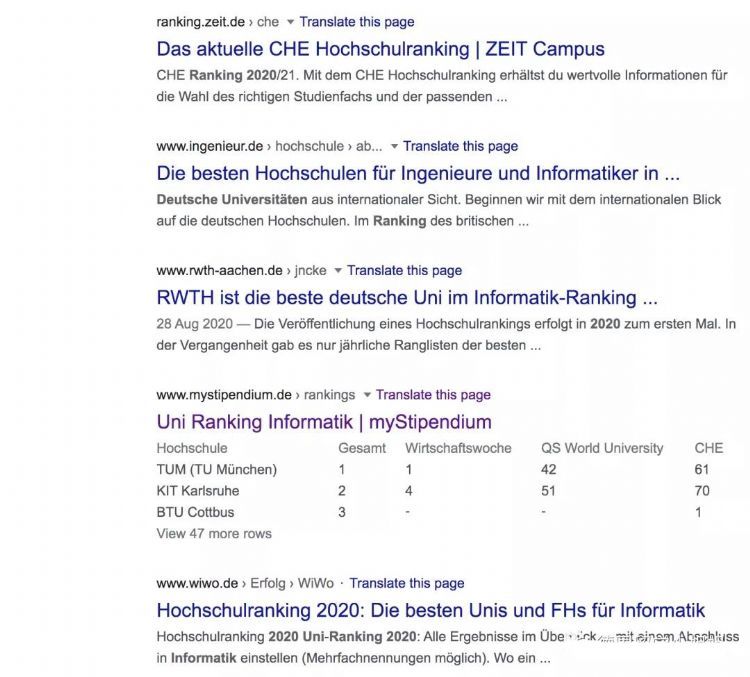
Task: Click the www.wiwo.de › Erfolg › WiWo breadcrumb
Action: pos(245,583)
